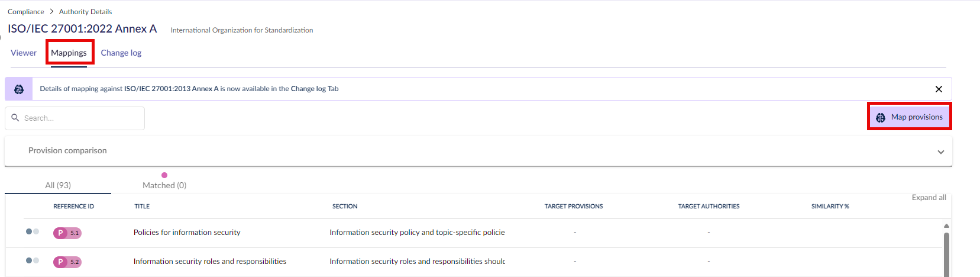Image resolution: width=980 pixels, height=277 pixels.
Task: Switch to the Viewer tab
Action: (x=24, y=53)
